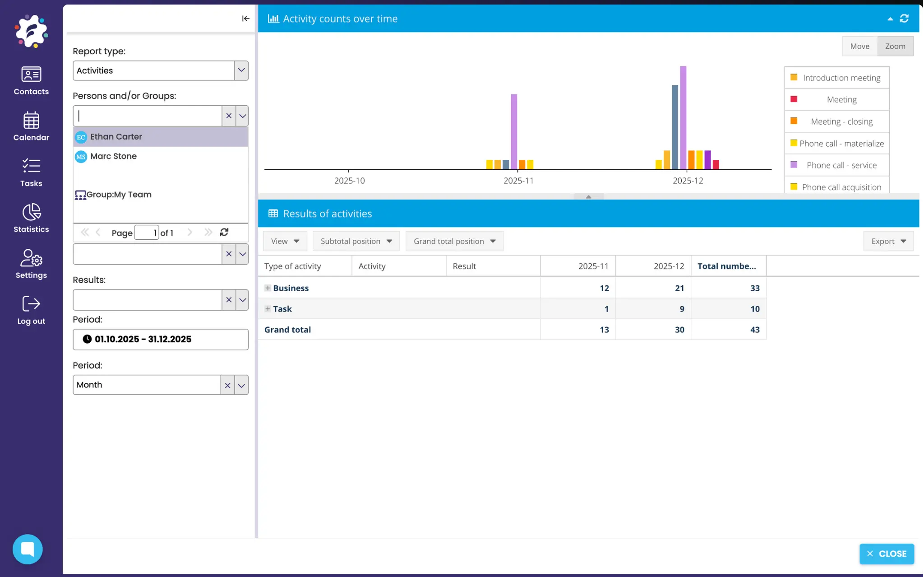Open the Report type dropdown arrow
Image resolution: width=924 pixels, height=577 pixels.
coord(241,70)
